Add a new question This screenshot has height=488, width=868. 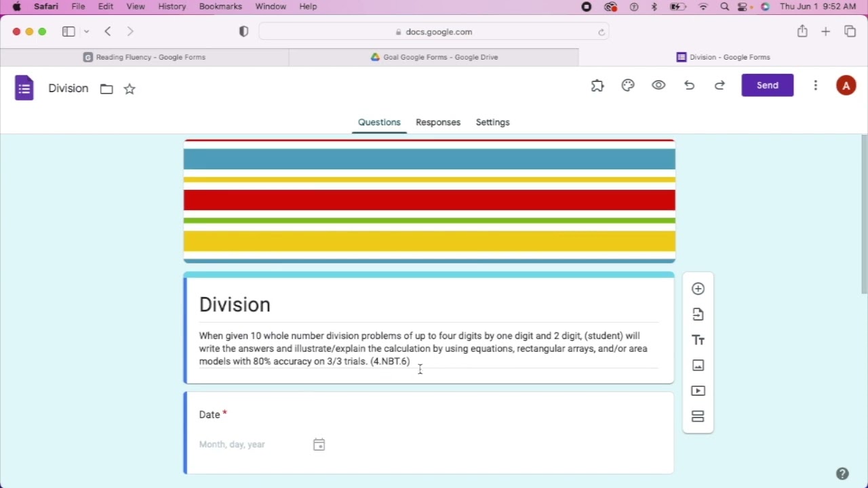(698, 289)
